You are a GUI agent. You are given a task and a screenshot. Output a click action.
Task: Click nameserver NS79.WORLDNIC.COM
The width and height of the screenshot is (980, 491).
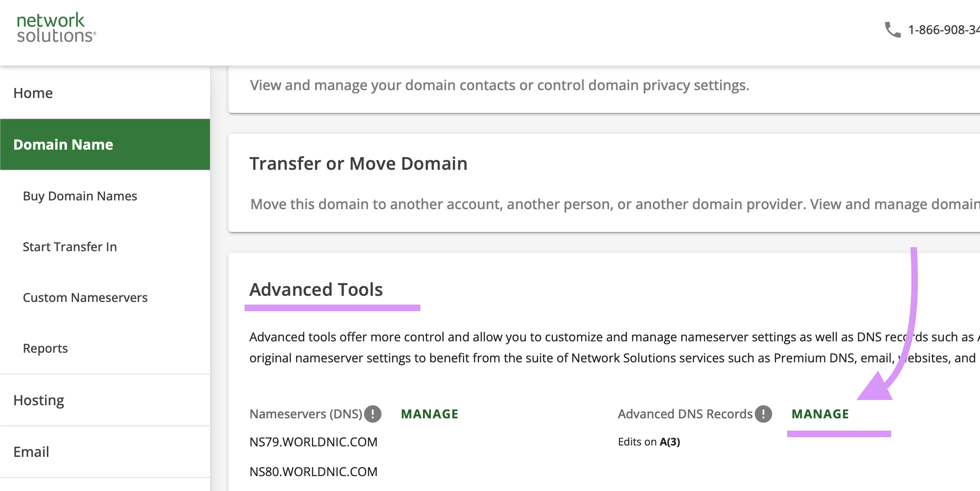point(313,442)
